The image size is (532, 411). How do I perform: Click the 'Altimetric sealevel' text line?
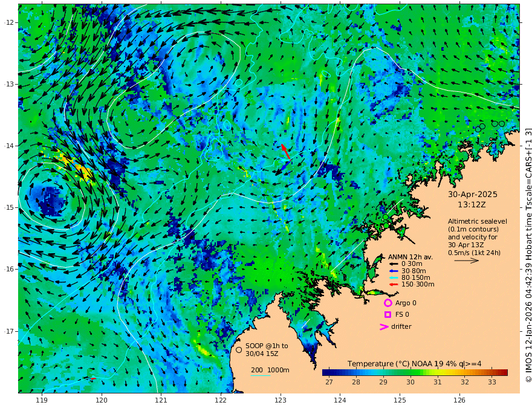coord(478,221)
